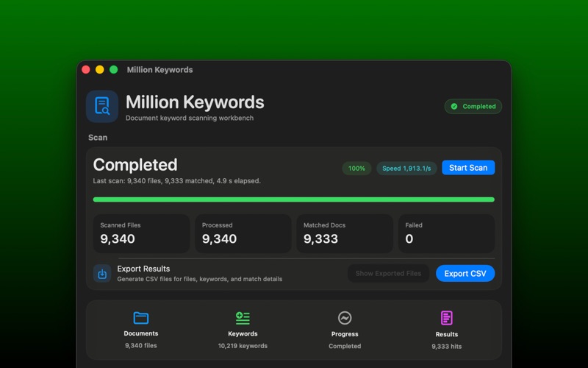Click the 'Completed' text under Progress
588x368 pixels.
point(345,346)
